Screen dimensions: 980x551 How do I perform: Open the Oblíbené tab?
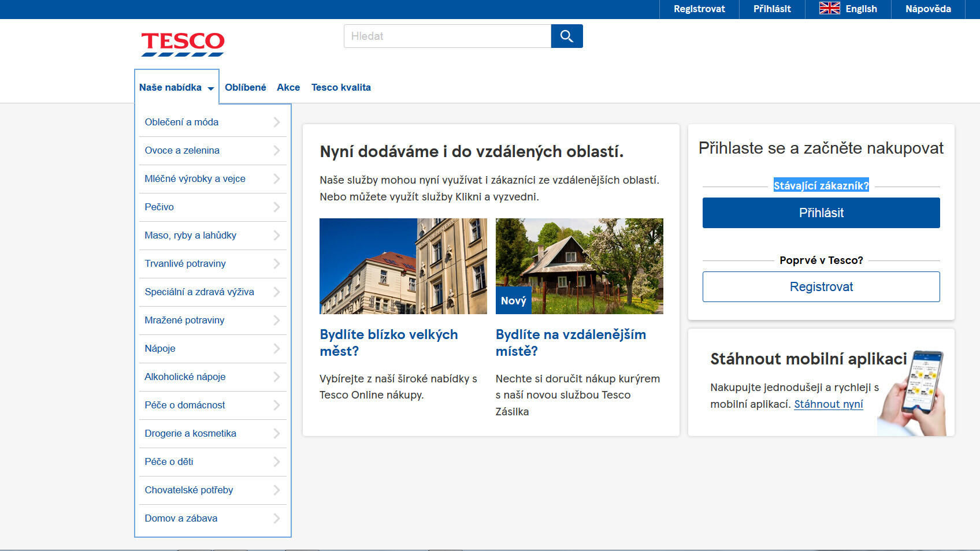pyautogui.click(x=246, y=87)
